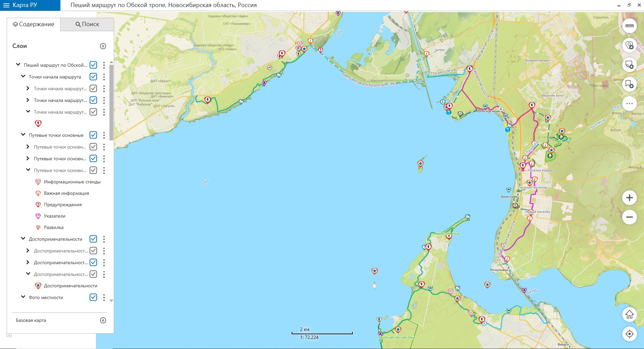Toggle the Точки начала маршрута group checkbox
Image resolution: width=644 pixels, height=349 pixels.
(93, 77)
